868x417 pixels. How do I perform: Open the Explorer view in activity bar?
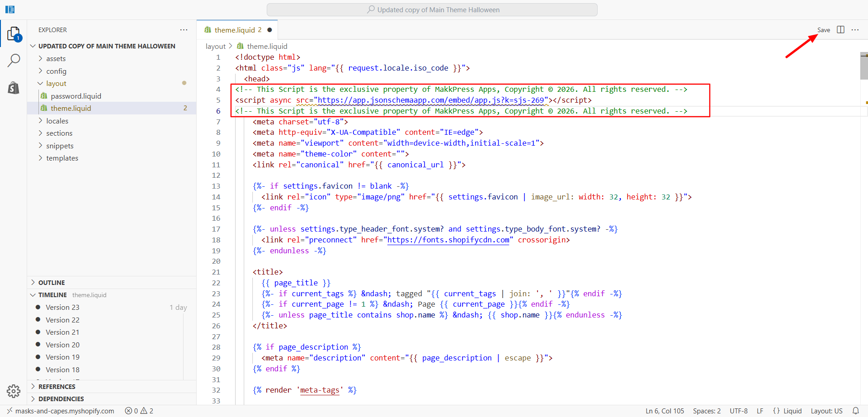pyautogui.click(x=14, y=34)
